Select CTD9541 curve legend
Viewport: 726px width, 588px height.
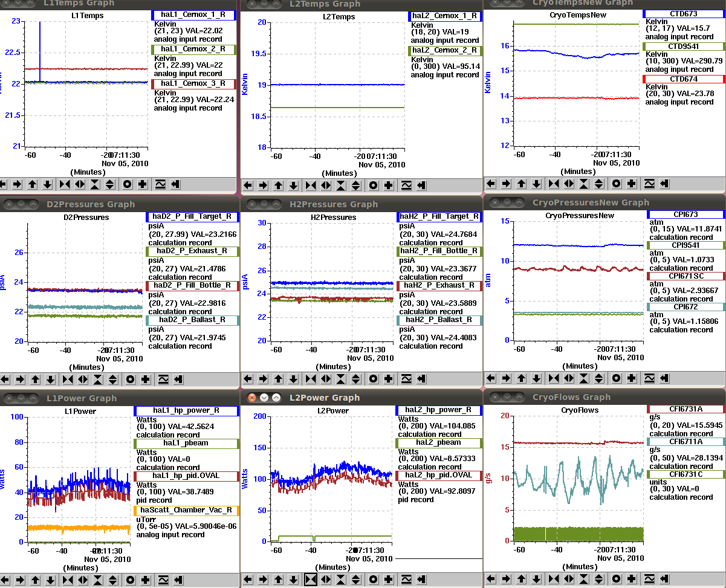pyautogui.click(x=684, y=47)
